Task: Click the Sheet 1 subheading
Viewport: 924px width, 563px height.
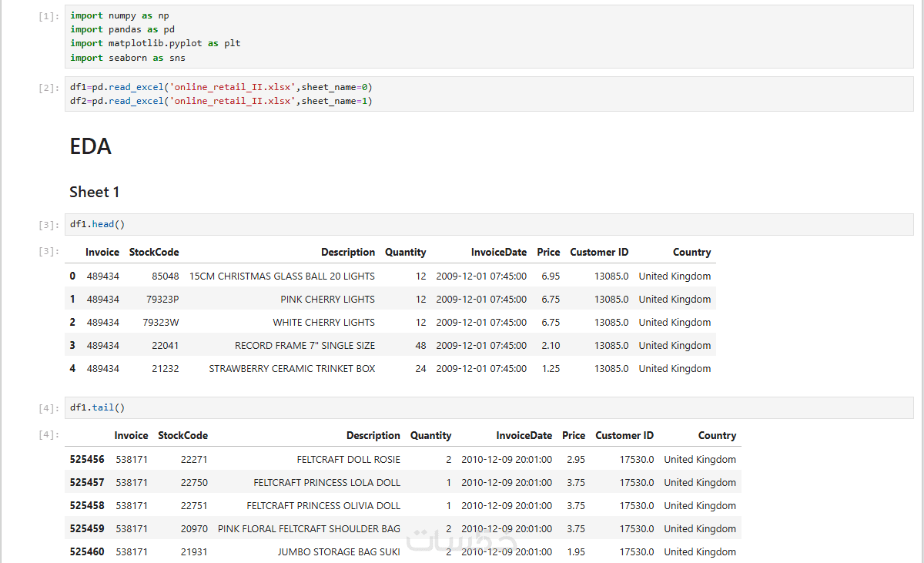Action: click(x=95, y=192)
